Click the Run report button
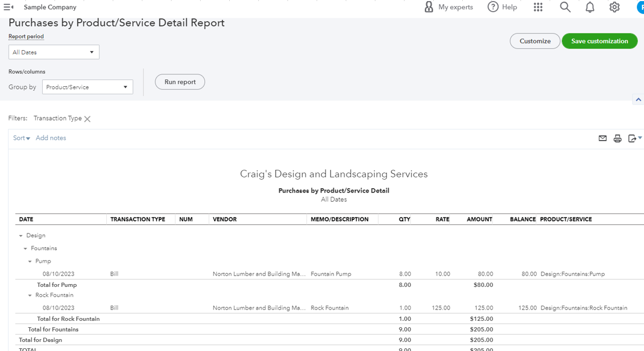 [180, 82]
